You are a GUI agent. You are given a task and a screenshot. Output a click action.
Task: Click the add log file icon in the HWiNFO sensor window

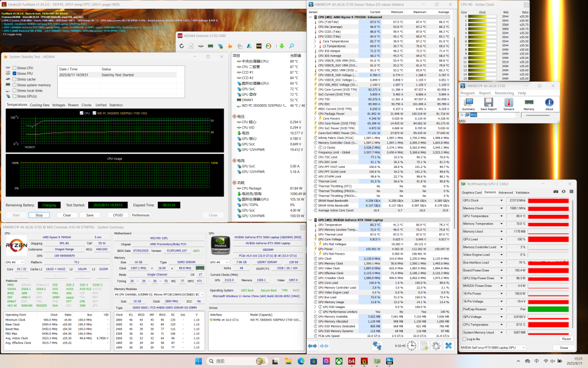coord(424,346)
